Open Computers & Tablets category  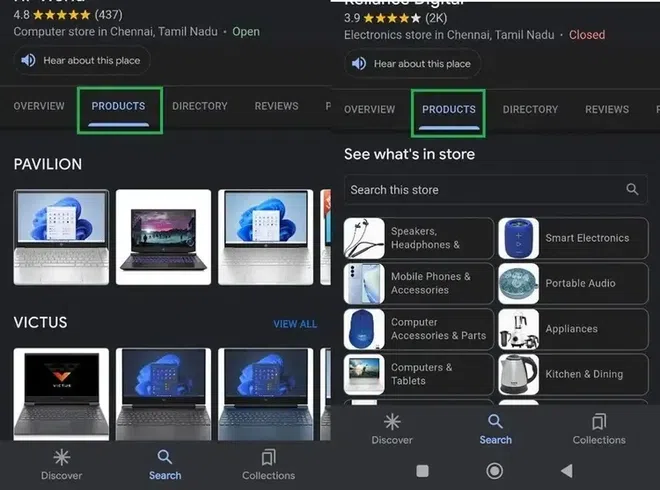click(418, 374)
